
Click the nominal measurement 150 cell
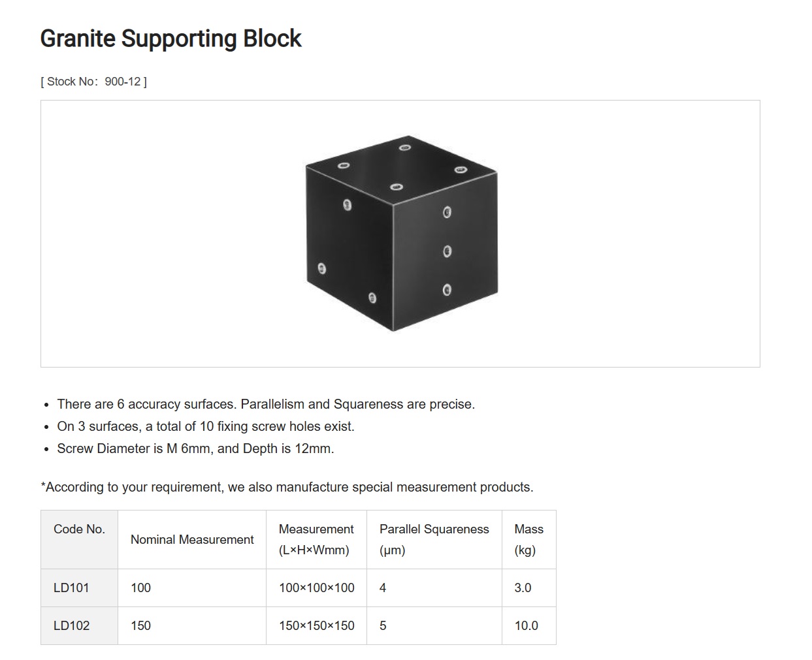[x=192, y=625]
